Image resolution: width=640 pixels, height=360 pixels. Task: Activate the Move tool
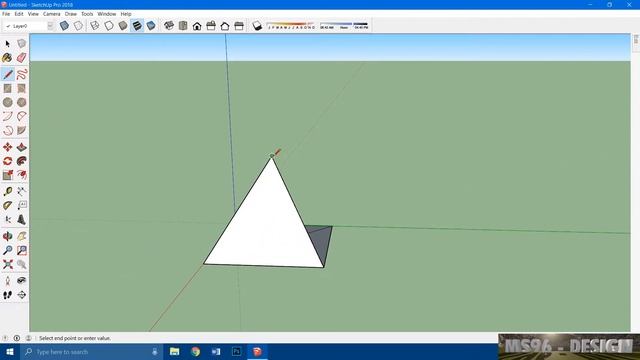[x=7, y=147]
